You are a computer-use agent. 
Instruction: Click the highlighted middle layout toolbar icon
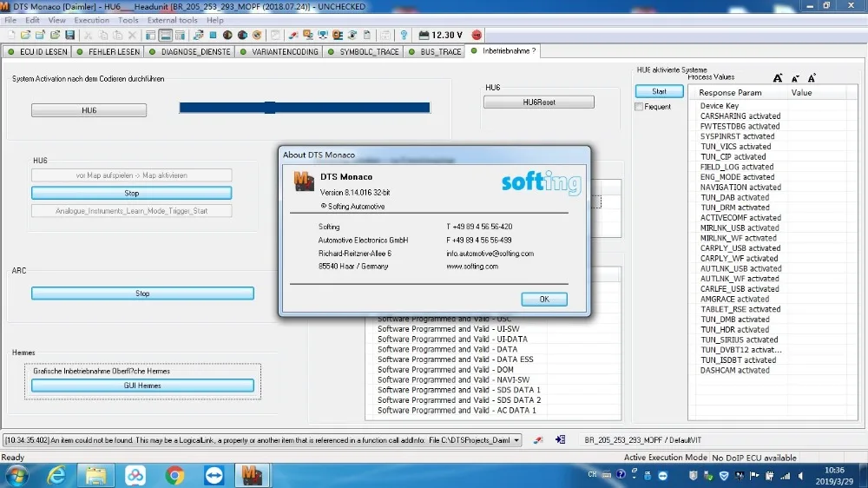[165, 35]
